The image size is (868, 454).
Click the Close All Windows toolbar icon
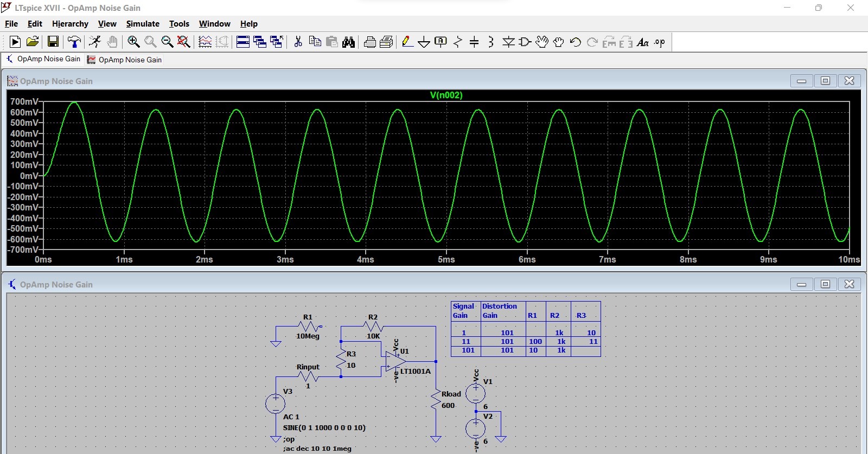(277, 42)
